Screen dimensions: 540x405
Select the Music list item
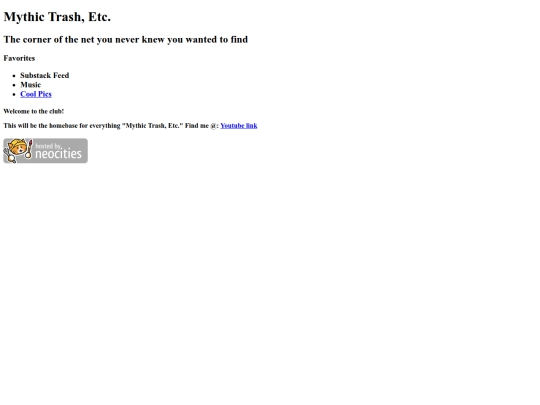[x=31, y=84]
